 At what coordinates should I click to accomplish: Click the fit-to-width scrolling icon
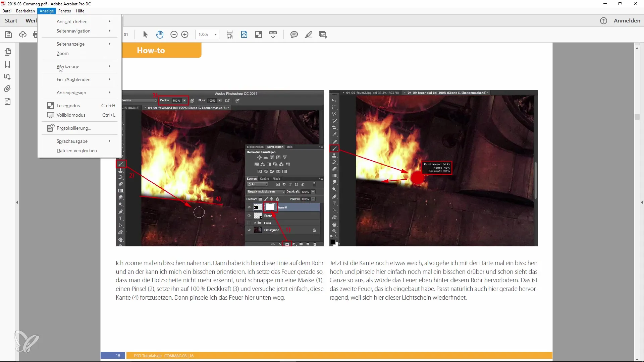tap(229, 35)
